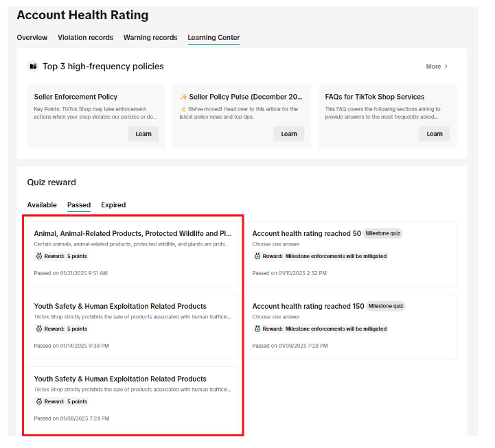Open the Account health rating reached 50 quiz

[306, 233]
